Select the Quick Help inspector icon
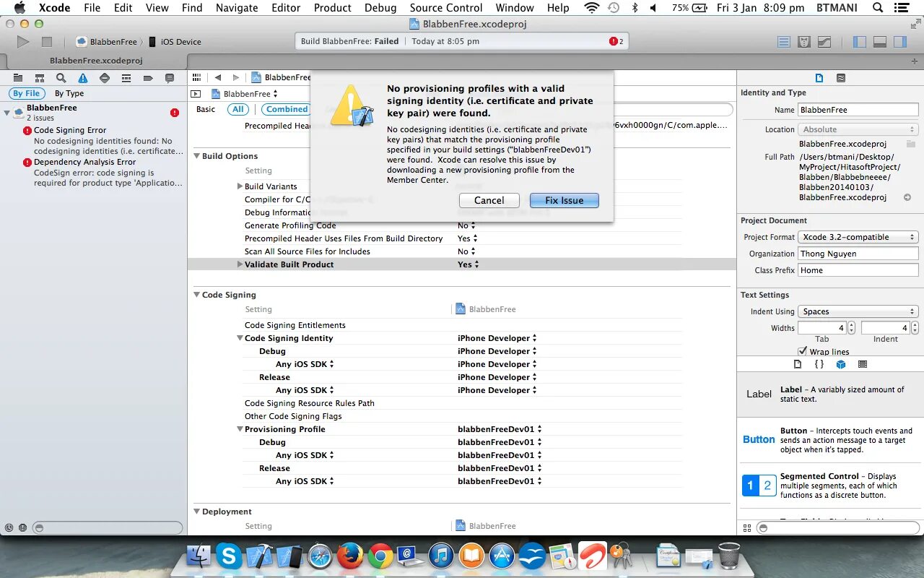Viewport: 924px width, 578px height. pos(841,78)
